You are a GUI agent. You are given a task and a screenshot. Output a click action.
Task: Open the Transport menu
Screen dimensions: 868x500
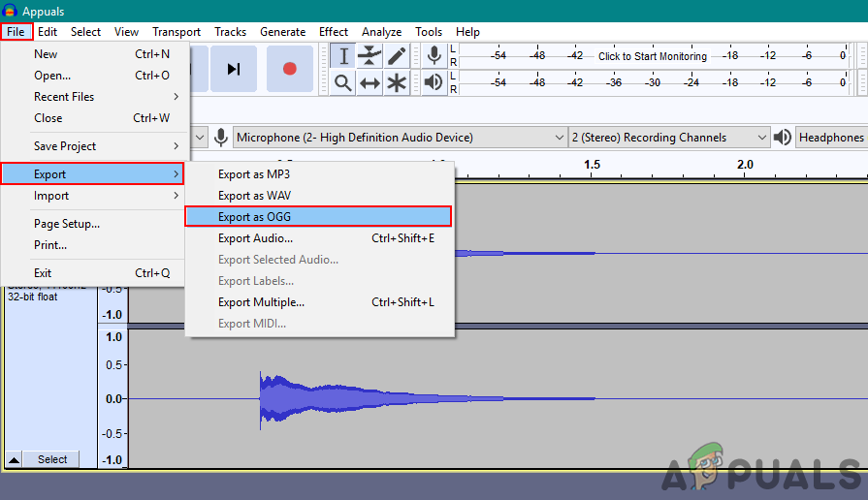[x=177, y=32]
